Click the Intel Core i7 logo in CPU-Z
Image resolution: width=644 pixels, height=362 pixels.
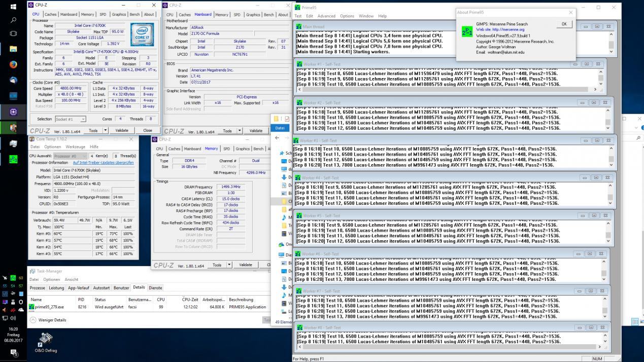coord(142,34)
